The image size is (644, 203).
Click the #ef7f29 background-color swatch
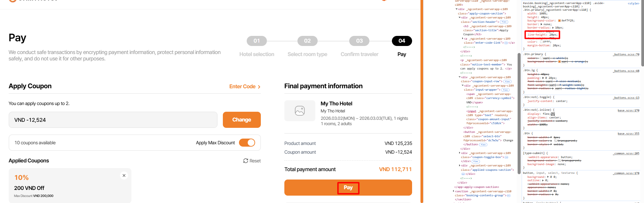tap(559, 21)
